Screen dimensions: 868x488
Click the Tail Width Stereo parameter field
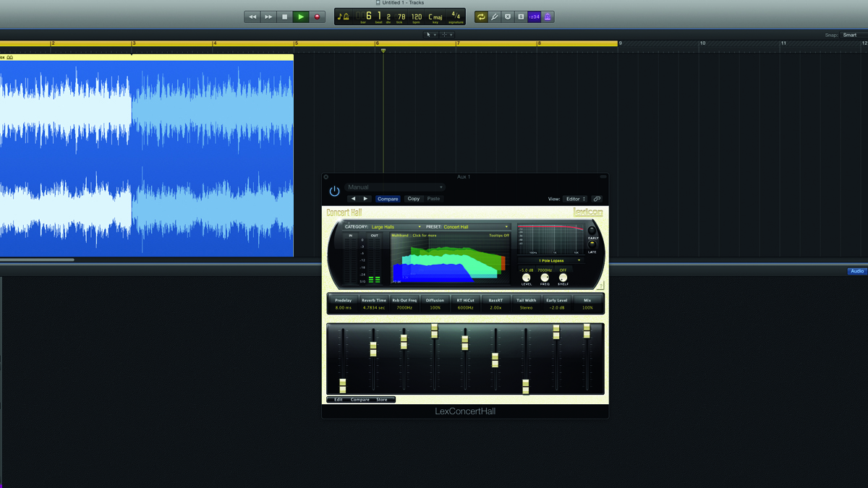coord(526,308)
